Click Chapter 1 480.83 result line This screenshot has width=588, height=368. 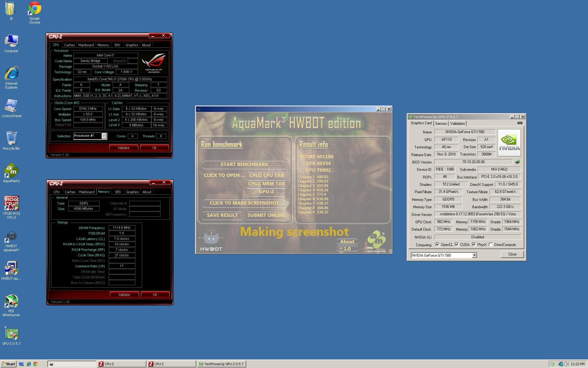(x=313, y=177)
